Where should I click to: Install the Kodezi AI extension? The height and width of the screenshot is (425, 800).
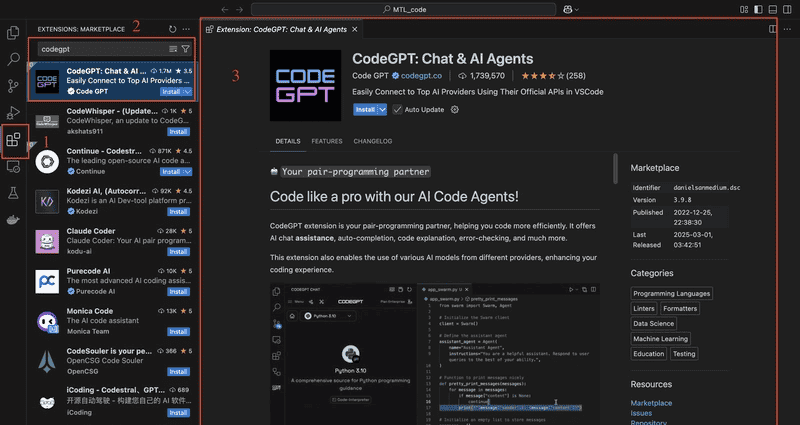point(179,212)
